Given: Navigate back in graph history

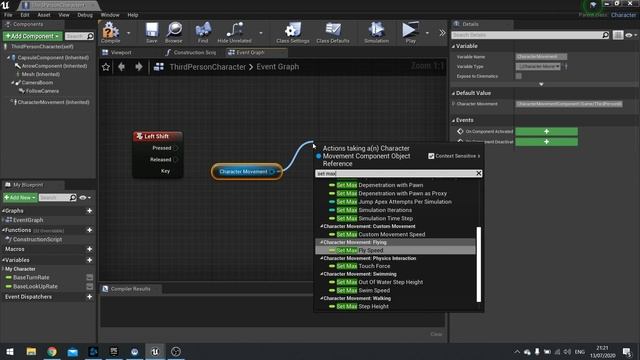Looking at the screenshot, I should [121, 67].
